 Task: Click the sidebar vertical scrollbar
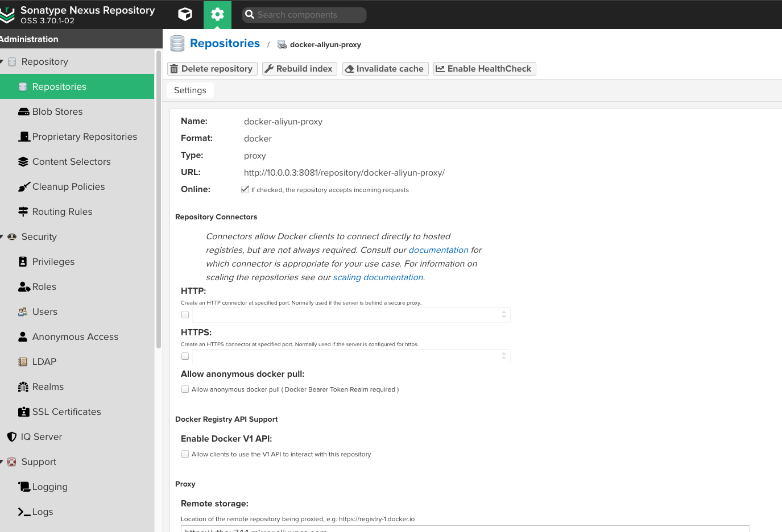pos(158,199)
